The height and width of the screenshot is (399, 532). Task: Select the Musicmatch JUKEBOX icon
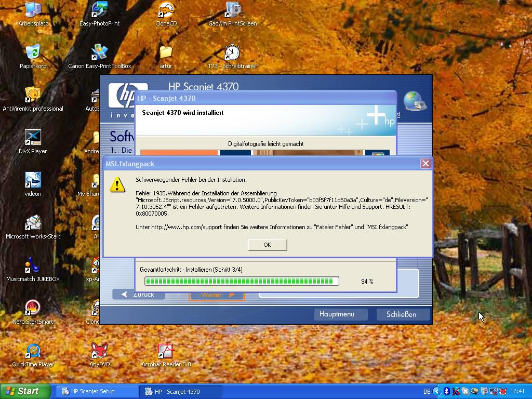point(33,270)
